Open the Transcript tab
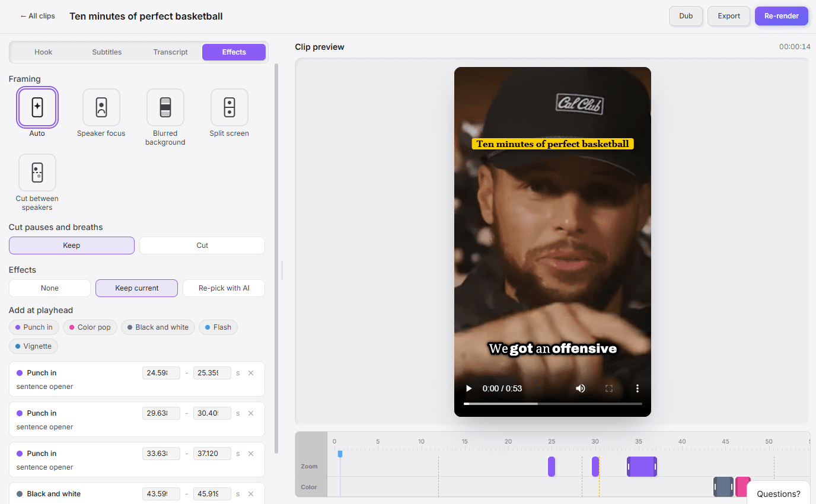The width and height of the screenshot is (816, 504). pos(170,52)
